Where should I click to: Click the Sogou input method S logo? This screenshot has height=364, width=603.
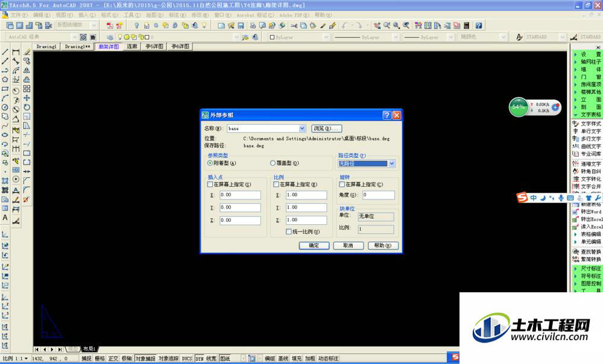pyautogui.click(x=522, y=198)
